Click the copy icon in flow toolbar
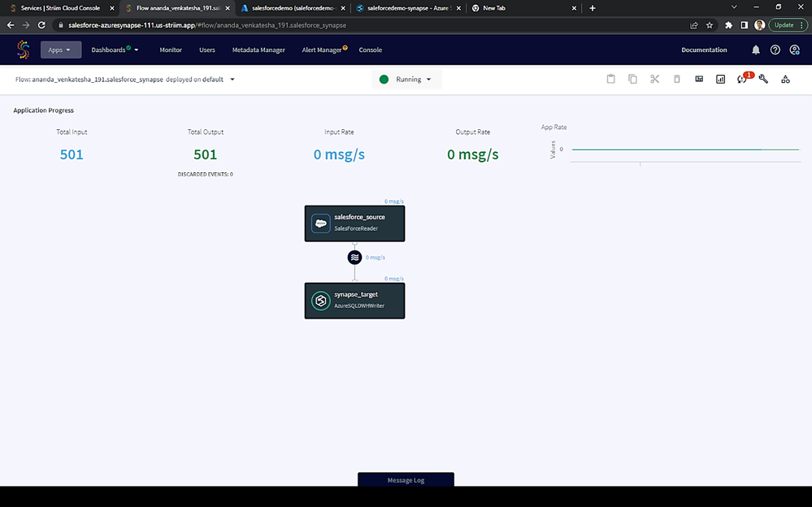812x507 pixels. click(x=633, y=79)
